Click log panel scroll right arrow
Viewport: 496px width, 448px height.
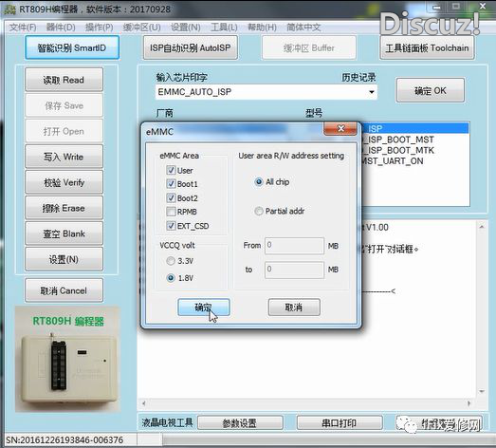tap(469, 403)
